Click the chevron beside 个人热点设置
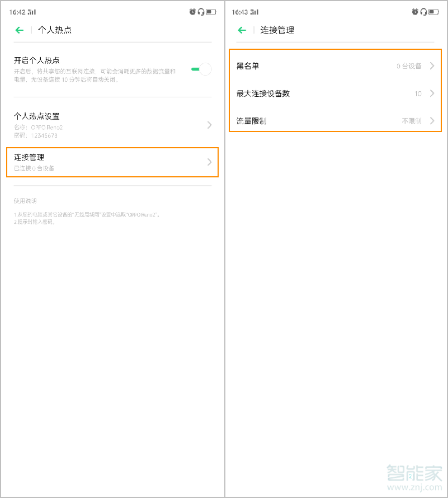448x498 pixels. coord(209,124)
